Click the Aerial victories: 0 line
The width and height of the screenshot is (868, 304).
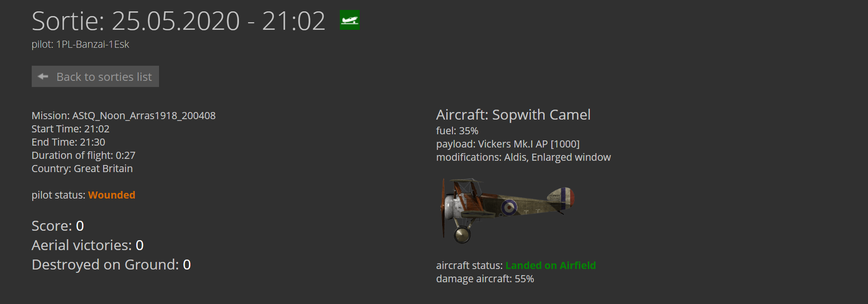click(88, 245)
